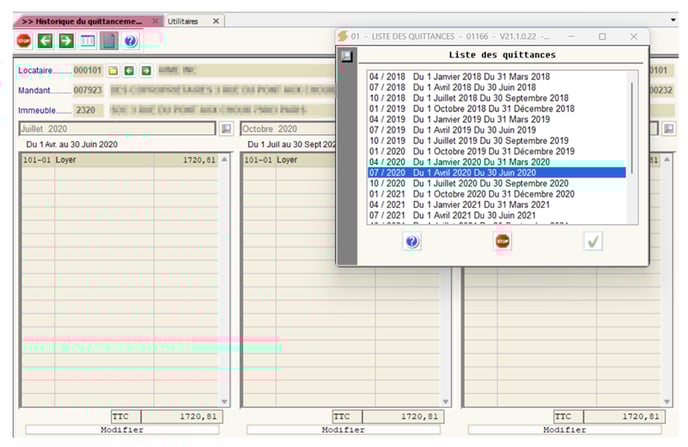688x447 pixels.
Task: Select 10 / 2020 quittance in list
Action: pos(468,183)
